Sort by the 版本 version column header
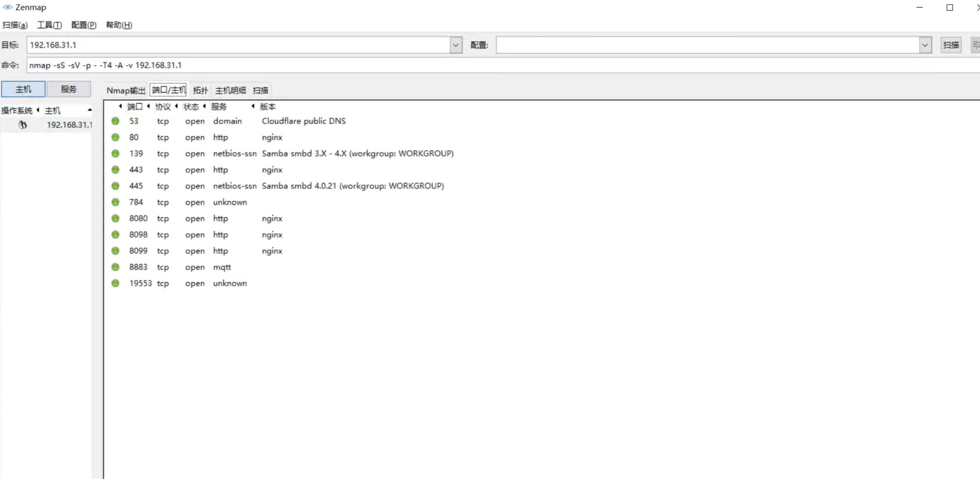 point(267,107)
